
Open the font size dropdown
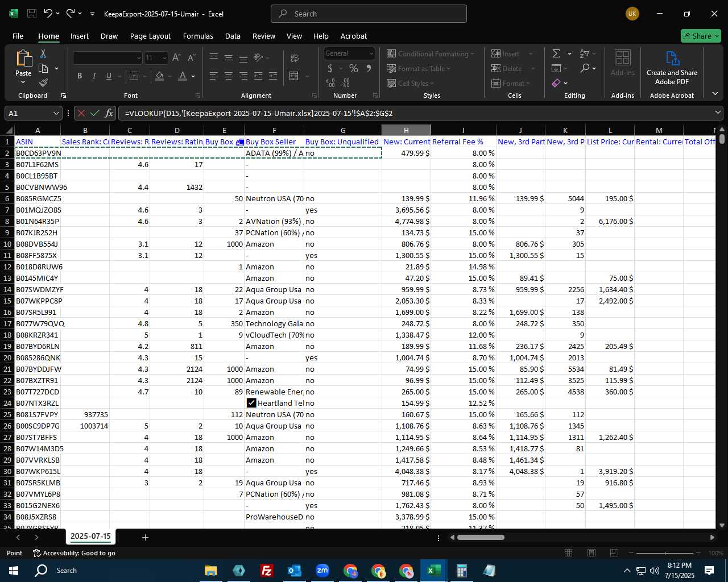coord(164,57)
